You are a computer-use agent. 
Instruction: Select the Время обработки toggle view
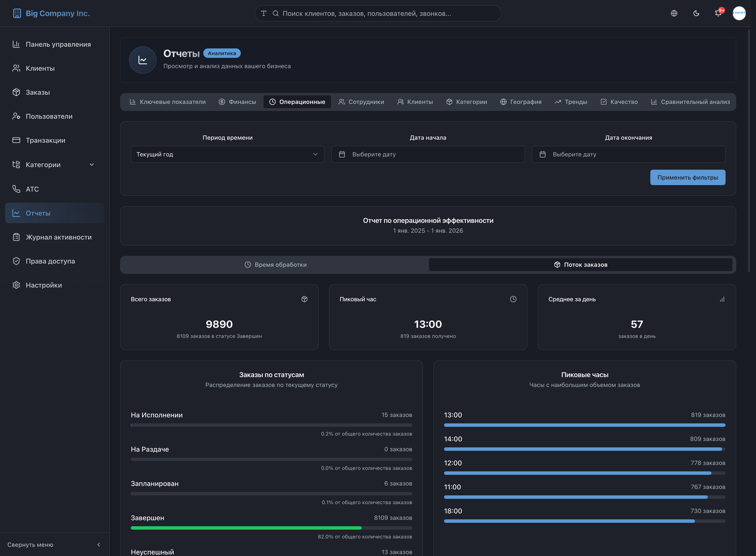(276, 265)
